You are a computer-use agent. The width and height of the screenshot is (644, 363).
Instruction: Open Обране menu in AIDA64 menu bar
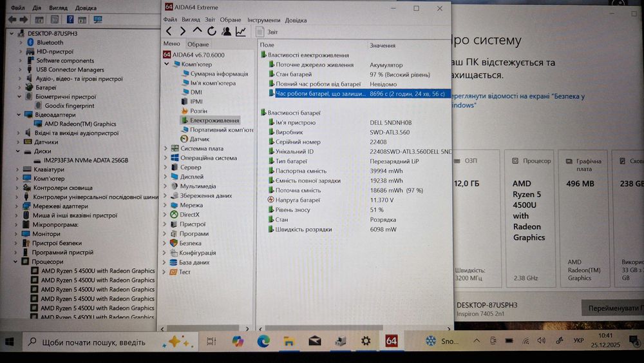231,20
